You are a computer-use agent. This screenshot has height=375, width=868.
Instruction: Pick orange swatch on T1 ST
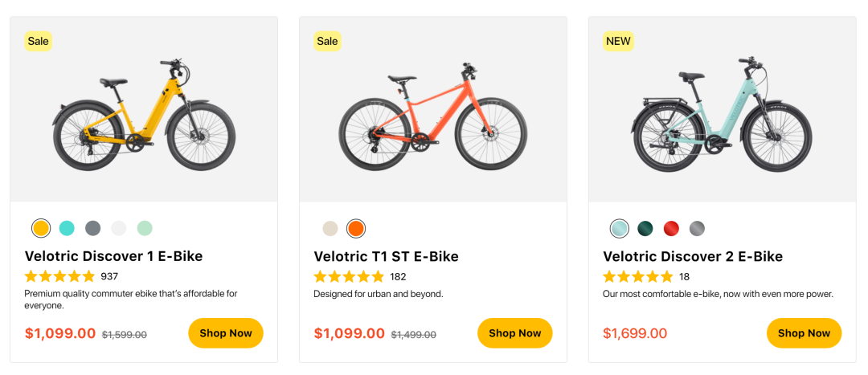click(x=356, y=228)
